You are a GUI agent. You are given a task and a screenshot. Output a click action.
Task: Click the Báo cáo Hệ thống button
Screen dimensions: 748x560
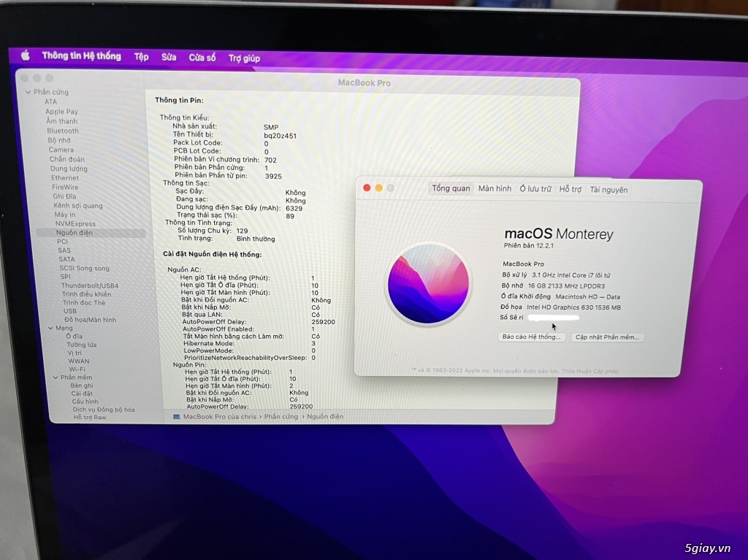531,337
